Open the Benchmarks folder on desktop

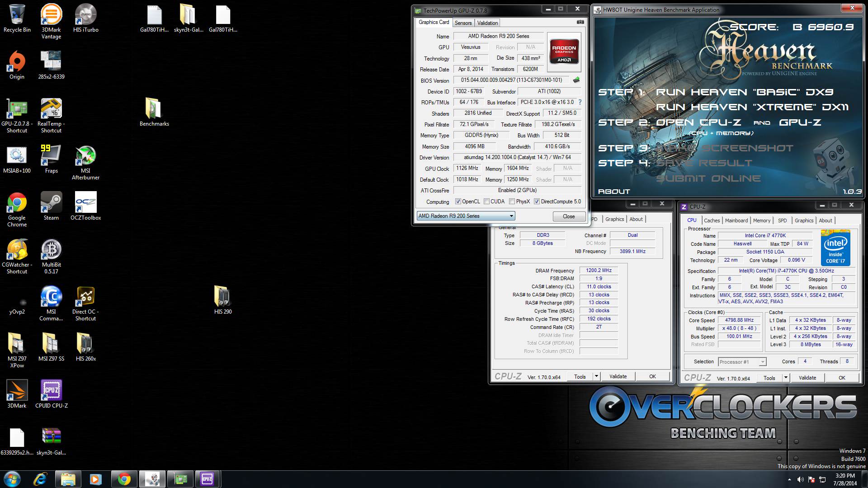coord(154,112)
